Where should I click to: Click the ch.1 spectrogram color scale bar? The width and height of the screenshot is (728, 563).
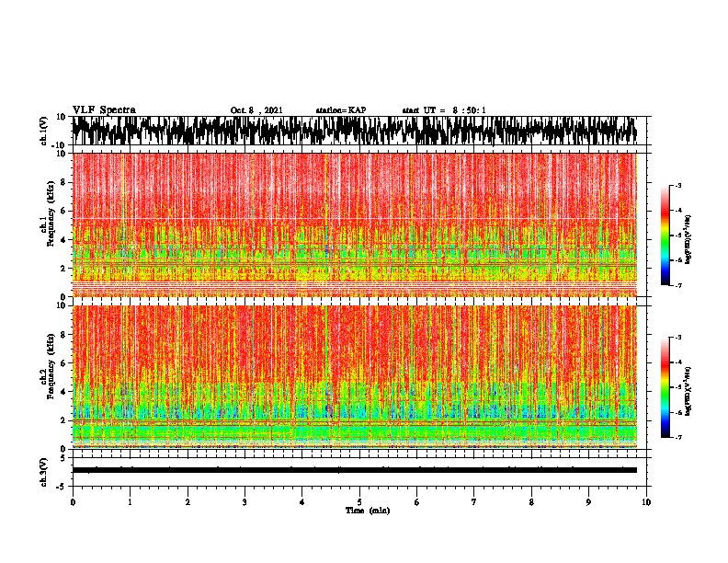pyautogui.click(x=665, y=236)
